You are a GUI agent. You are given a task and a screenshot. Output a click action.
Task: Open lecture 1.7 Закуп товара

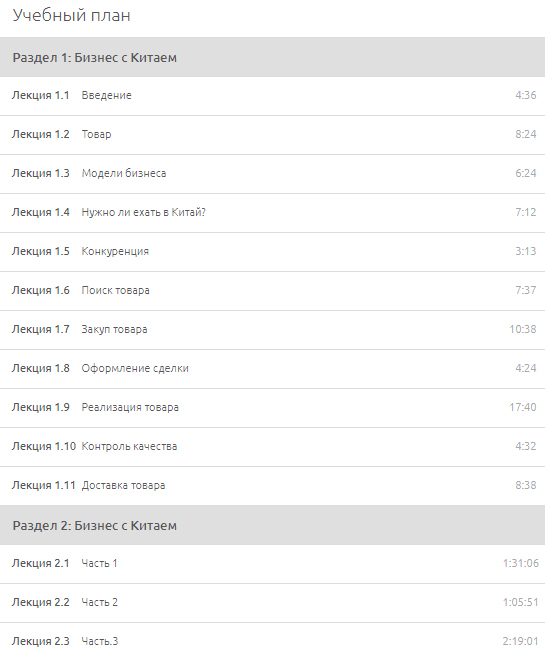[x=272, y=330]
